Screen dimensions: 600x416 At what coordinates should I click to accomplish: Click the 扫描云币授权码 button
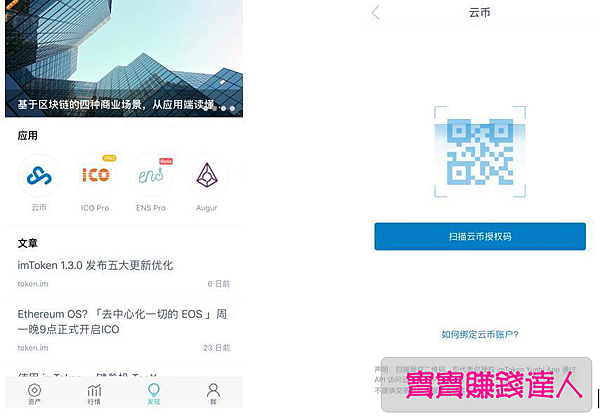coord(480,236)
